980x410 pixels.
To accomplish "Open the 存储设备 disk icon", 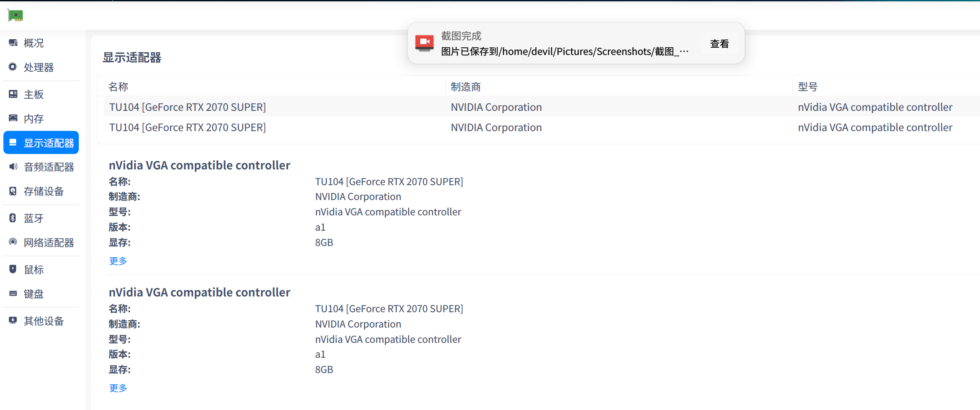I will point(13,191).
